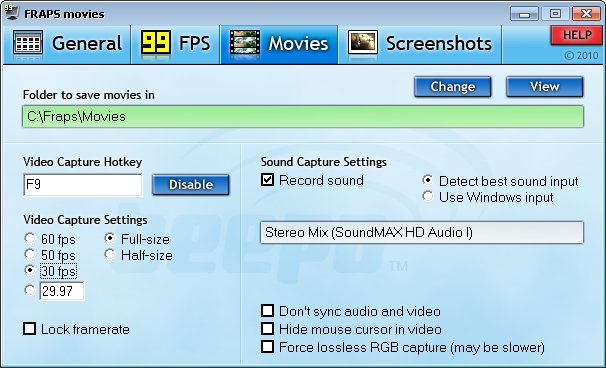
Task: Click the General tab grid icon
Action: [28, 43]
